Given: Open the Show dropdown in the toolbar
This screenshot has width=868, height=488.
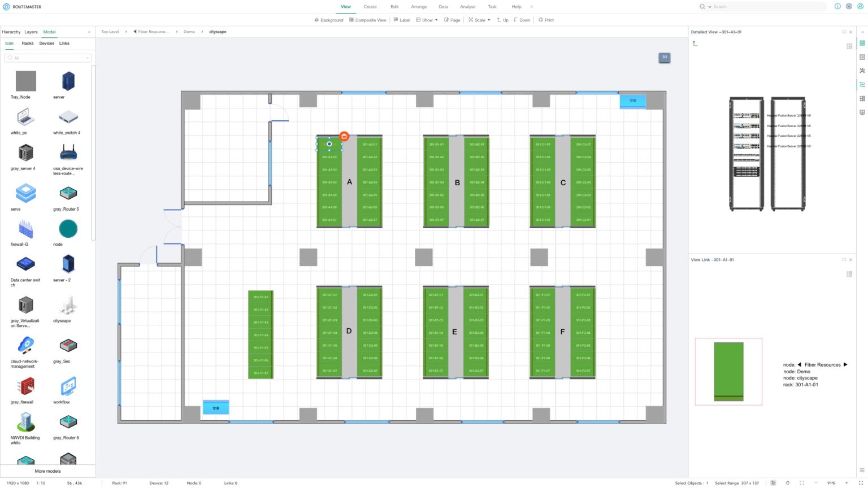Looking at the screenshot, I should (x=427, y=20).
